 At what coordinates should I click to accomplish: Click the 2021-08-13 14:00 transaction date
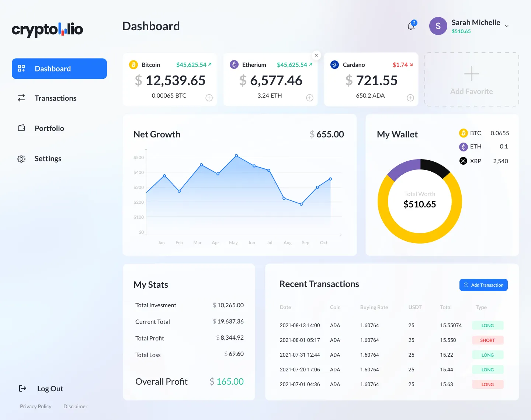(x=300, y=325)
